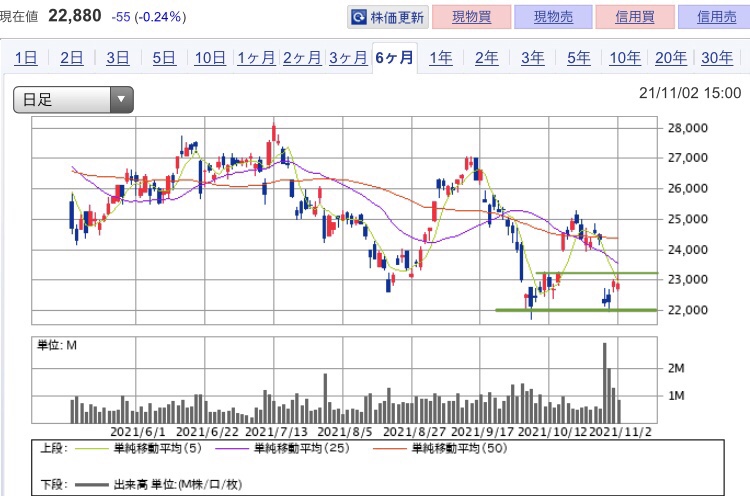Switch to the 30年 period tab

coord(717,58)
